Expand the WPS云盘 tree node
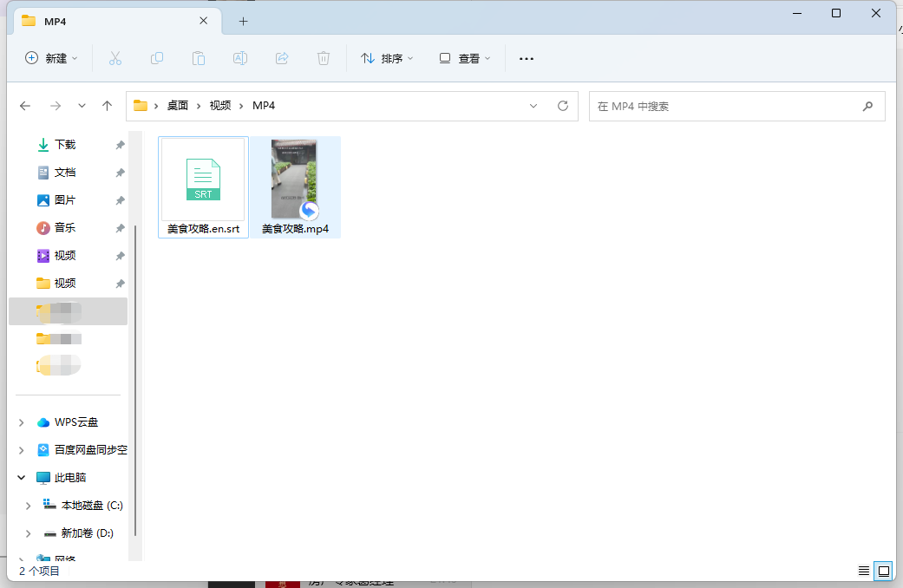903x588 pixels. (22, 422)
